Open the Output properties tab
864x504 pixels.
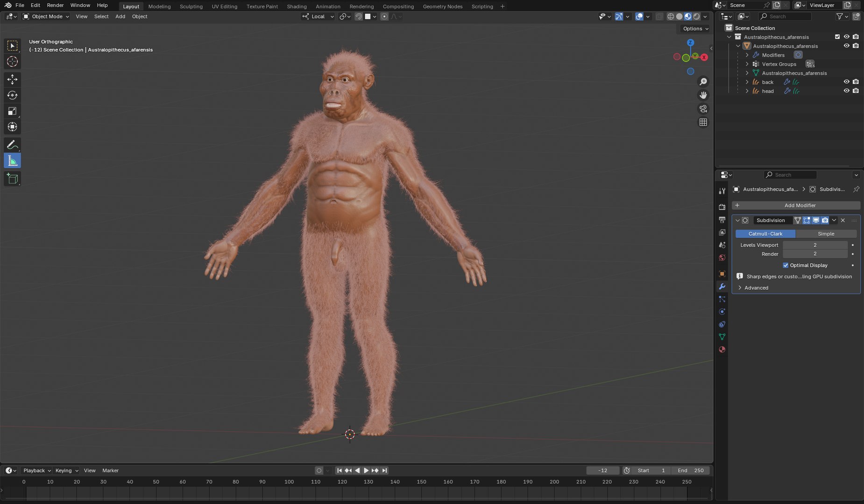pyautogui.click(x=722, y=219)
